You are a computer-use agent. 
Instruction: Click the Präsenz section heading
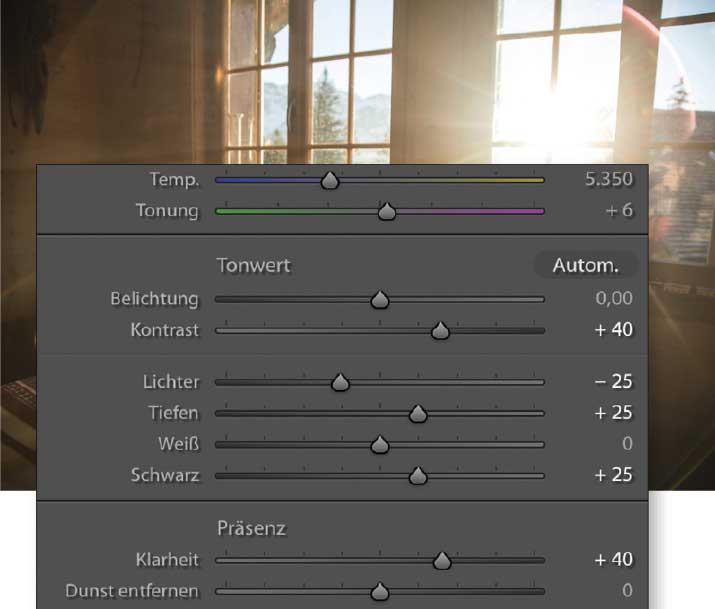click(251, 528)
